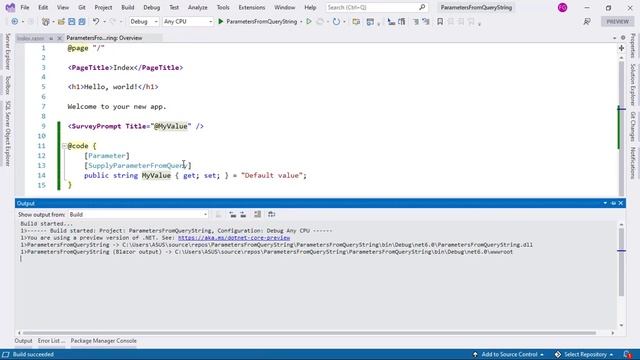Click Start Without Debugging outline play icon
This screenshot has width=640, height=360.
[309, 22]
